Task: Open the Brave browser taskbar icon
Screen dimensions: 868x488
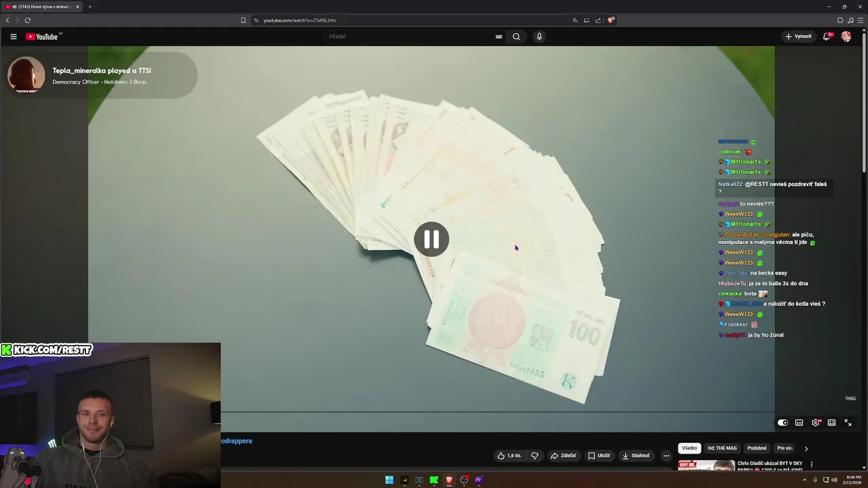Action: click(449, 480)
